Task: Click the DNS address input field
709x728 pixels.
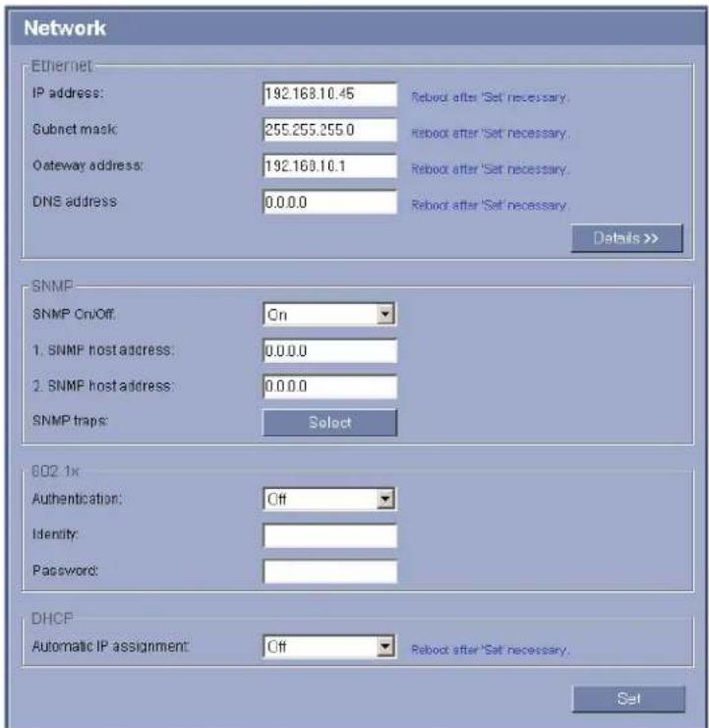Action: (329, 202)
